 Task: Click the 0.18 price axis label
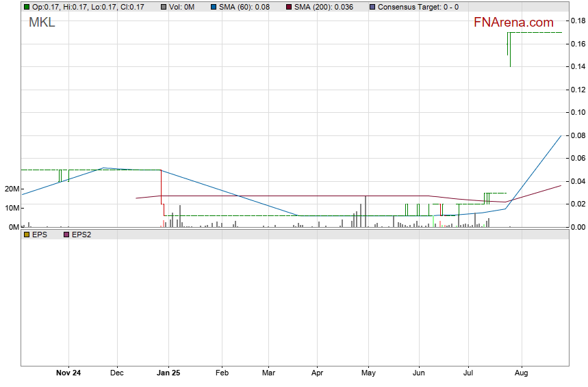tap(578, 21)
